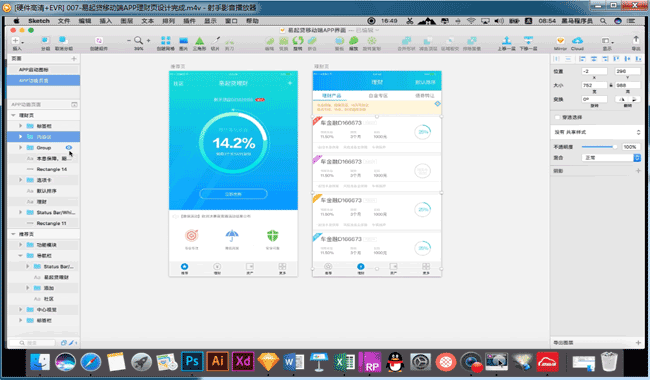
Task: Select the APP启动图标 page
Action: click(44, 70)
